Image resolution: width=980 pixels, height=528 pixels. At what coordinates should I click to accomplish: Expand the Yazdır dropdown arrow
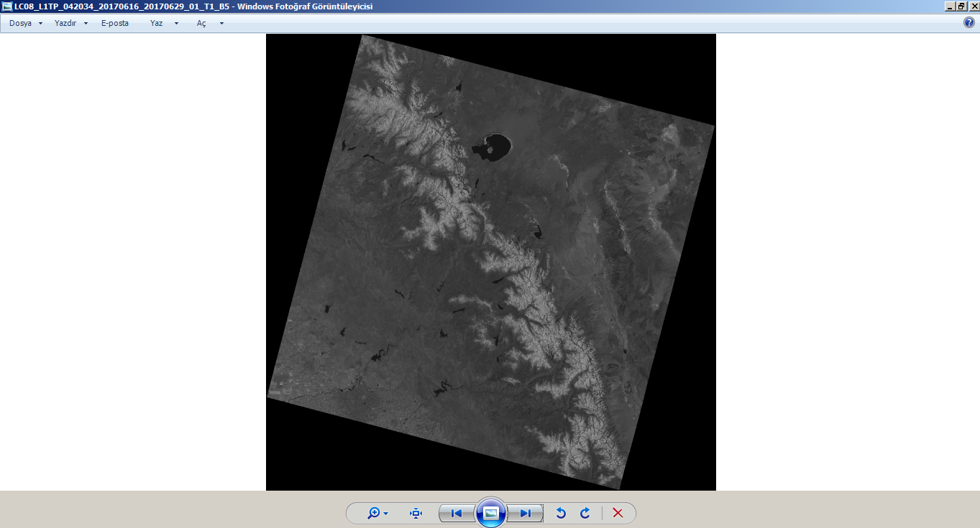click(86, 23)
